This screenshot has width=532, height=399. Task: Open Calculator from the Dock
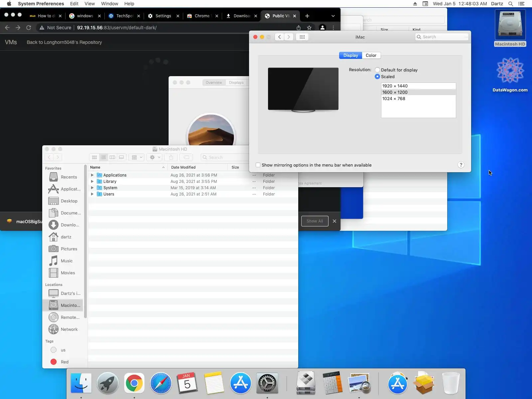[332, 383]
